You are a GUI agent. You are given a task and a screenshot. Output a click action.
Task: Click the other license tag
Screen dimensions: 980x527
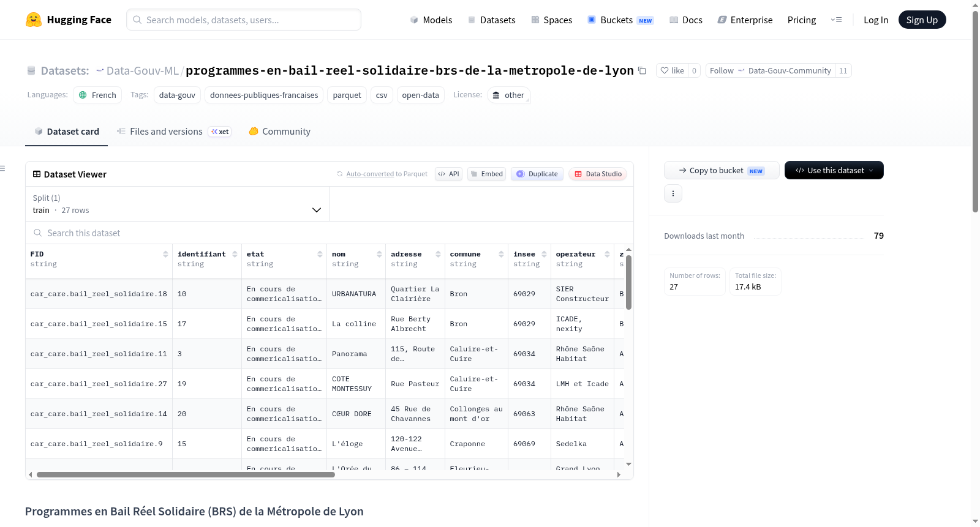click(508, 95)
